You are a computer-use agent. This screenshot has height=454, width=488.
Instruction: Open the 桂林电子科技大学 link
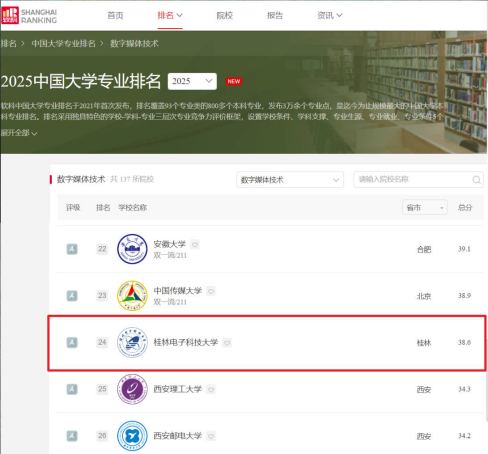click(185, 342)
